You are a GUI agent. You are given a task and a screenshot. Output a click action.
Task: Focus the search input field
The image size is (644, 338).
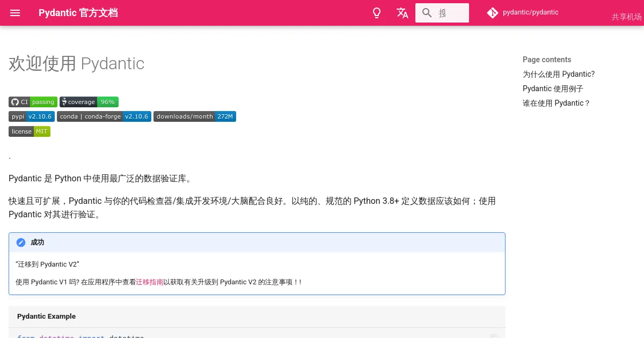[x=442, y=13]
